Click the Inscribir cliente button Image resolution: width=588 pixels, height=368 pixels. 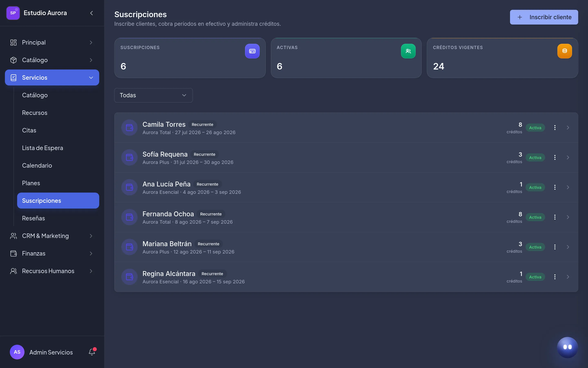point(544,17)
